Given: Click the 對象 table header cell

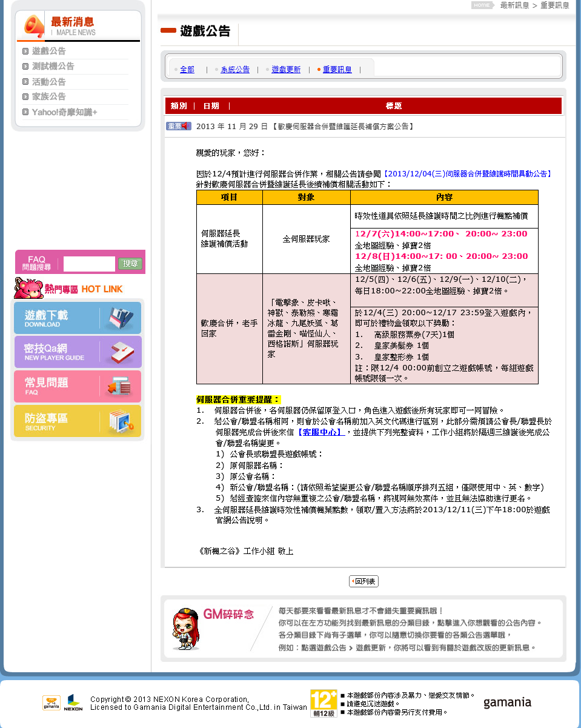Looking at the screenshot, I should pyautogui.click(x=307, y=198).
